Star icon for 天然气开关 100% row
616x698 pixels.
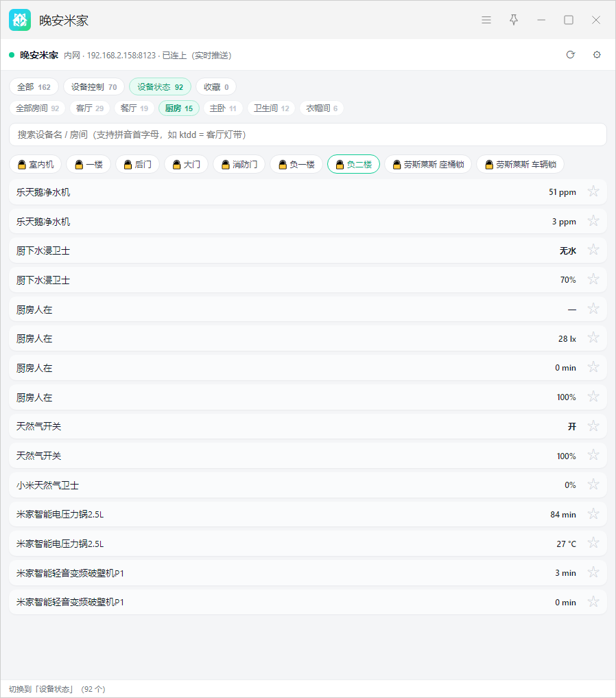593,456
